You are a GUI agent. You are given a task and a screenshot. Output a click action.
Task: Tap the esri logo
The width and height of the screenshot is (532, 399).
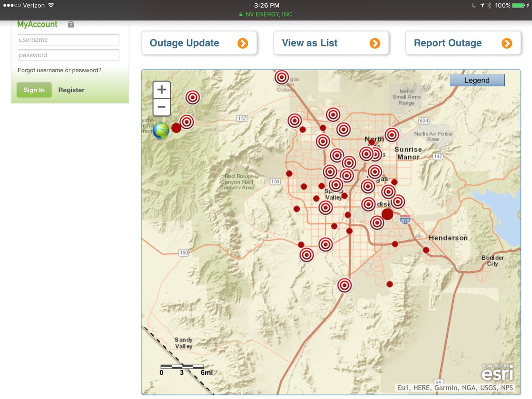click(x=497, y=373)
